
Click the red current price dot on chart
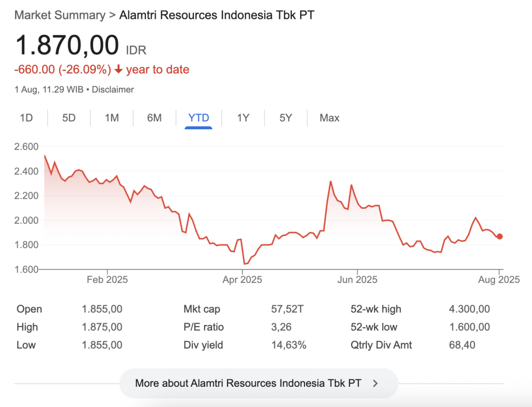[499, 236]
